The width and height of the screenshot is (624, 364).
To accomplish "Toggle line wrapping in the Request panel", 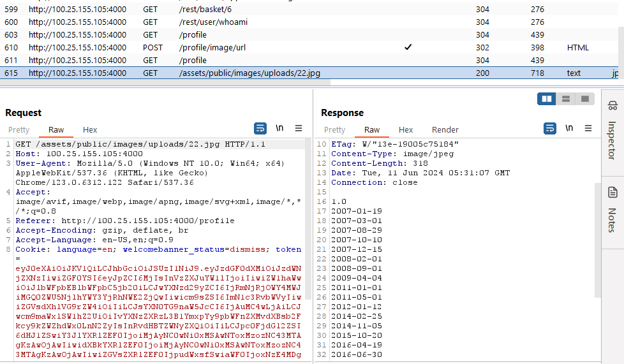I will pos(260,129).
